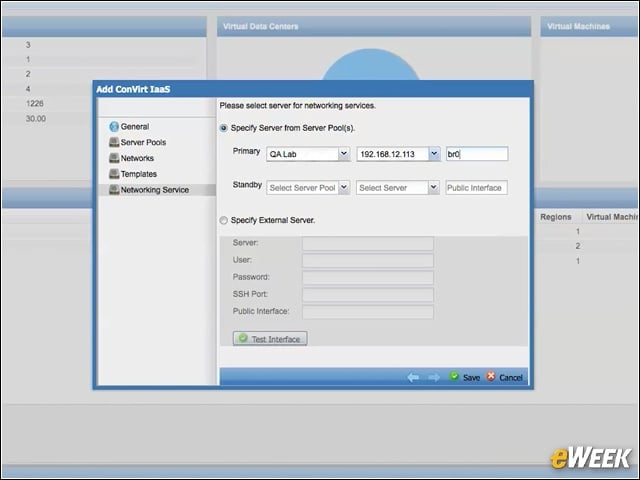Click the Templates icon in sidebar
The width and height of the screenshot is (640, 480).
(x=114, y=174)
